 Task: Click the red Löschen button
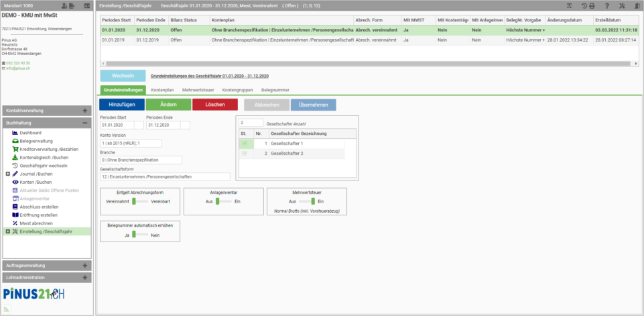point(215,105)
